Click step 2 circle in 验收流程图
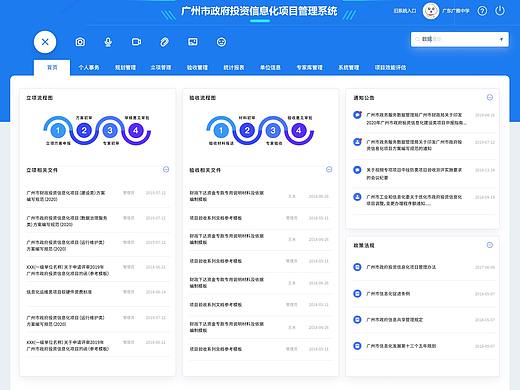 coord(247,130)
